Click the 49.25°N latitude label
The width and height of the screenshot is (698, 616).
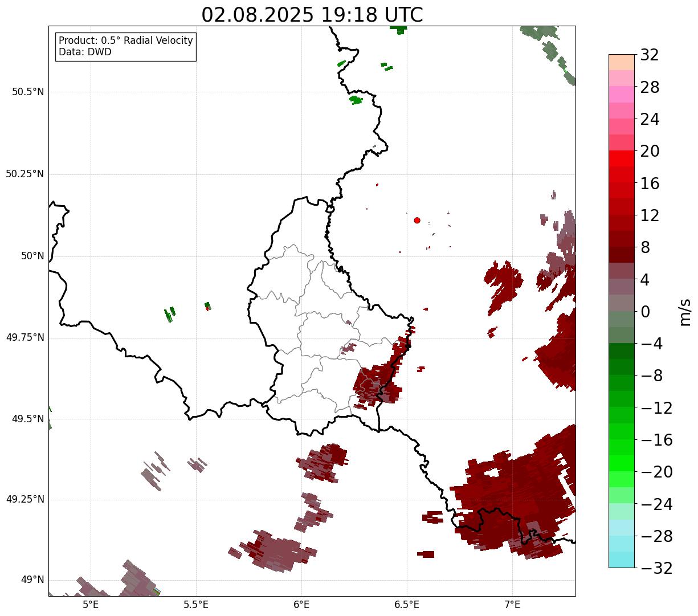[25, 500]
